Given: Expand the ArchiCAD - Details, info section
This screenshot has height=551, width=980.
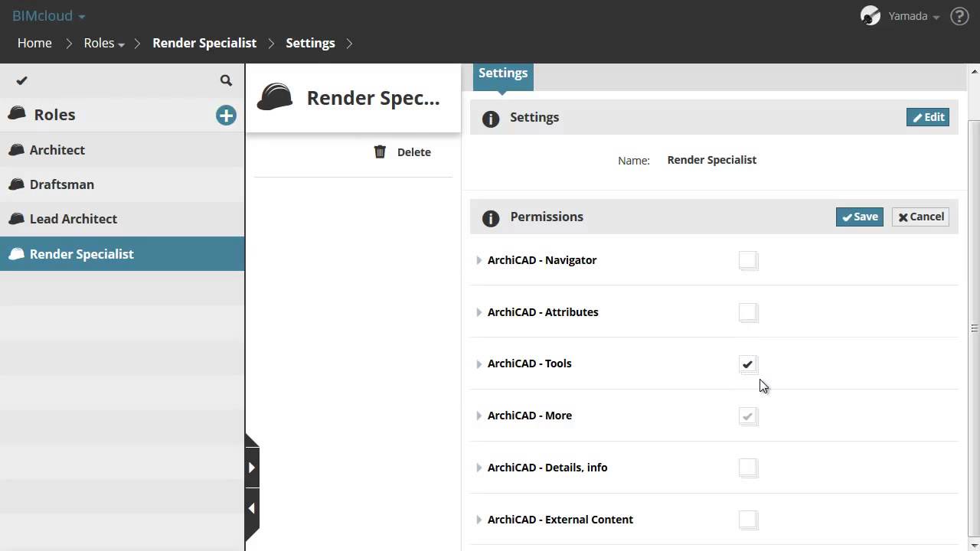Looking at the screenshot, I should coord(479,468).
